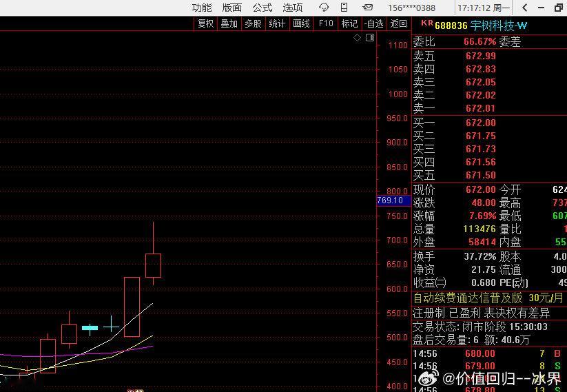Select the 买三 price 671.73

[481, 149]
